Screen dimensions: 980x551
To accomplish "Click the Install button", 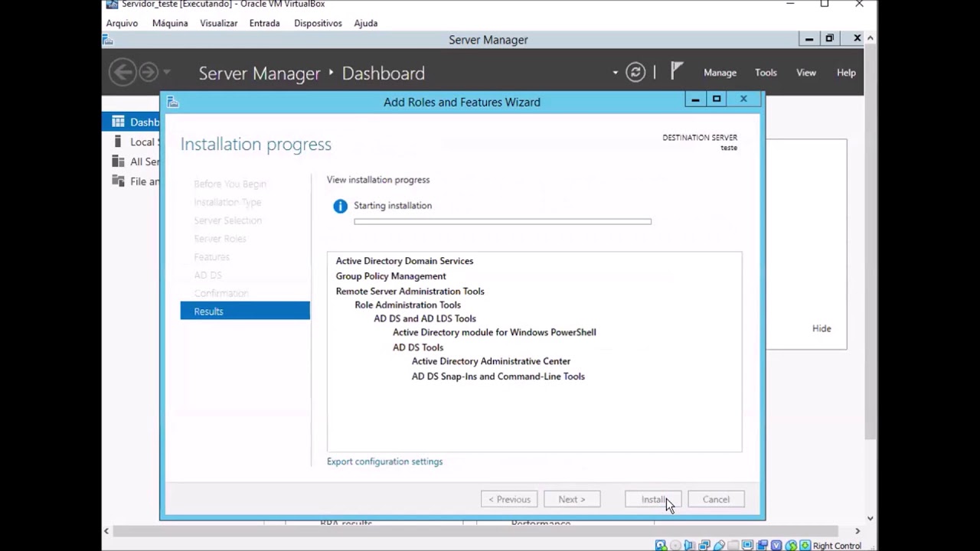I will click(x=653, y=500).
